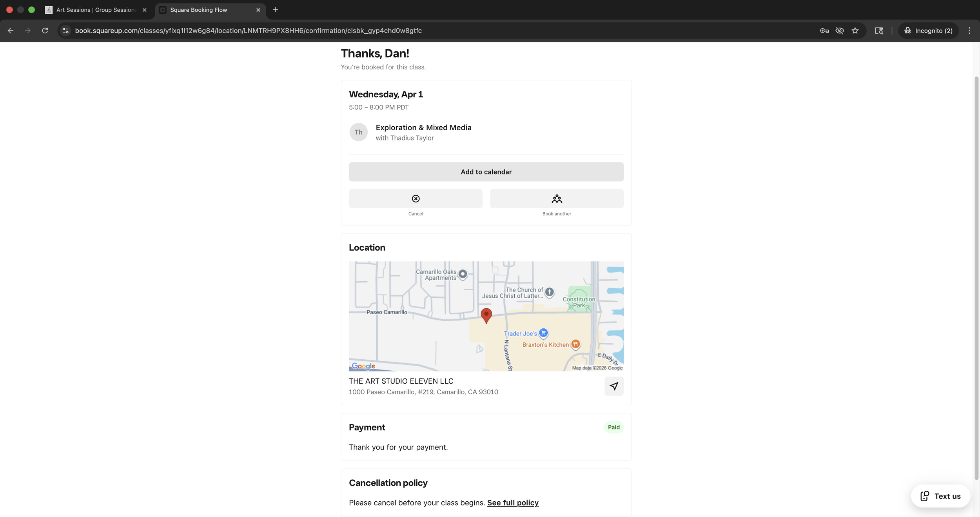
Task: Open the Text us chat widget
Action: [940, 496]
